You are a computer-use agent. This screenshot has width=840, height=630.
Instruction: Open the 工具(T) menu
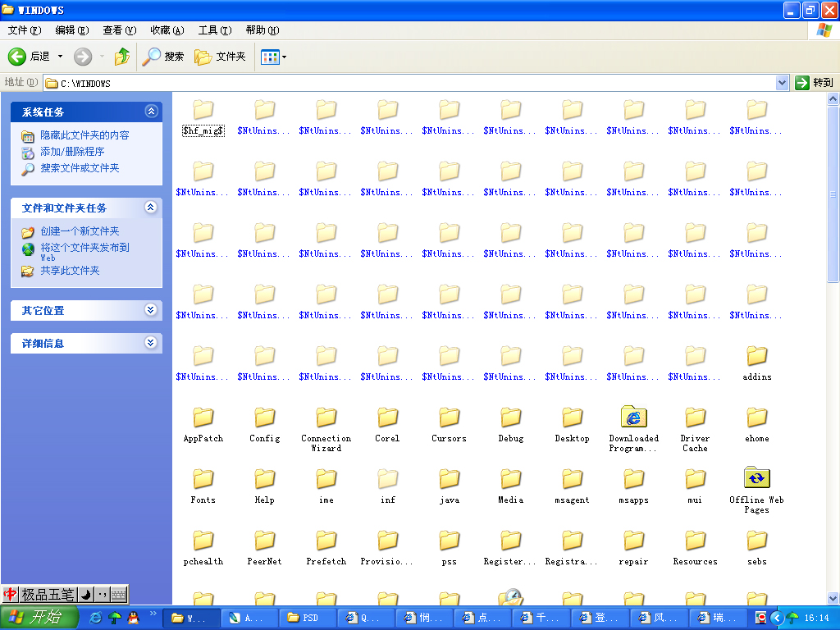(214, 30)
